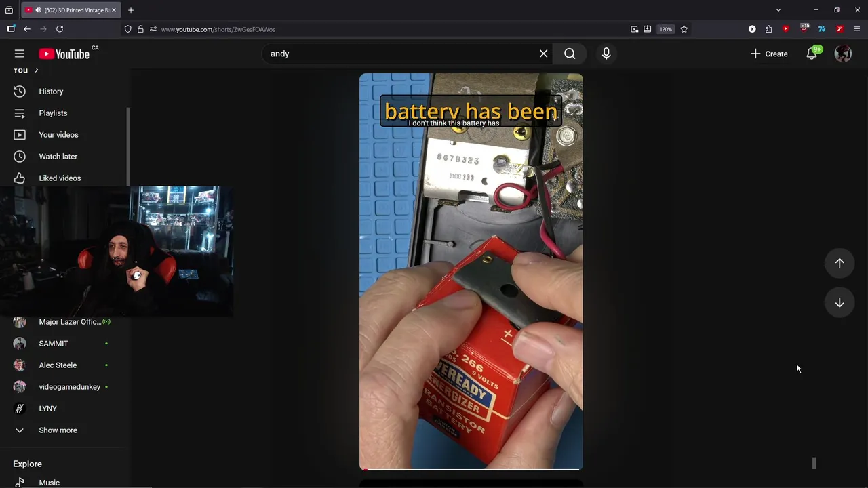Screen dimensions: 868x488
Task: Open site permissions icon in address bar
Action: 153,29
